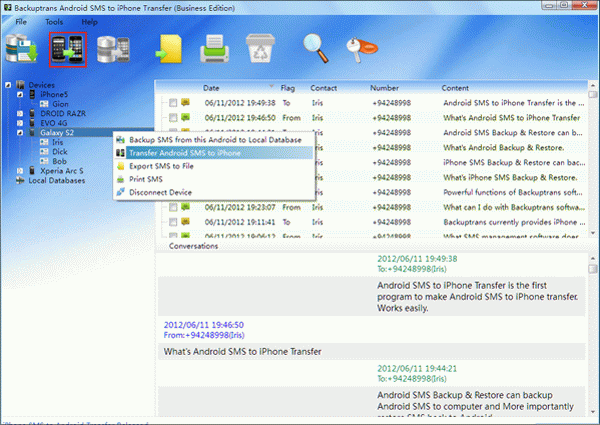Click the Date column sort arrow

(271, 86)
